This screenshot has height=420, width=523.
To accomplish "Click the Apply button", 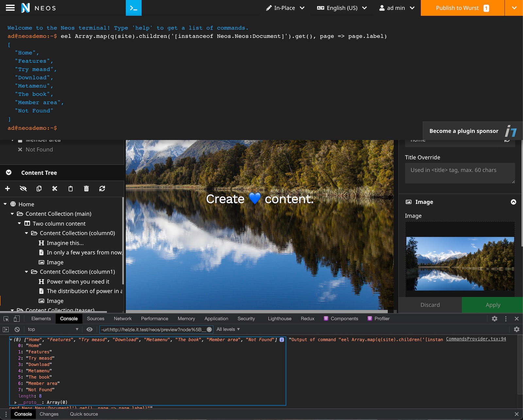I will coord(493,305).
